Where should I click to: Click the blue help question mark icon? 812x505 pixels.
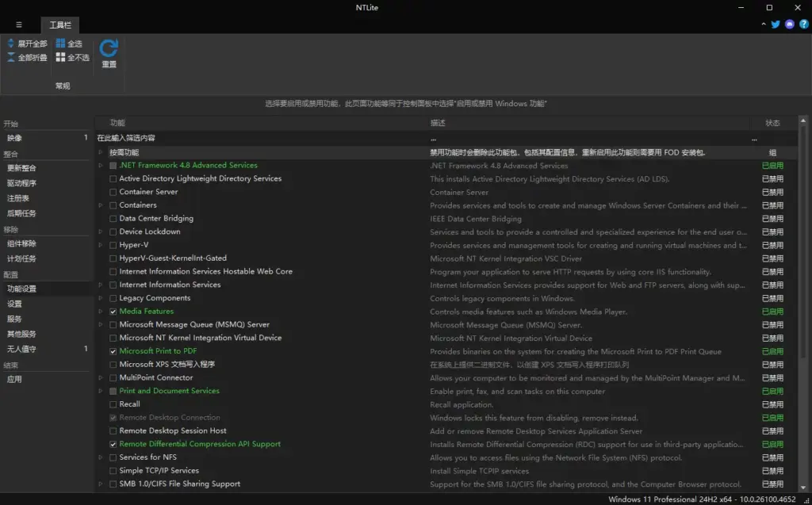point(803,25)
